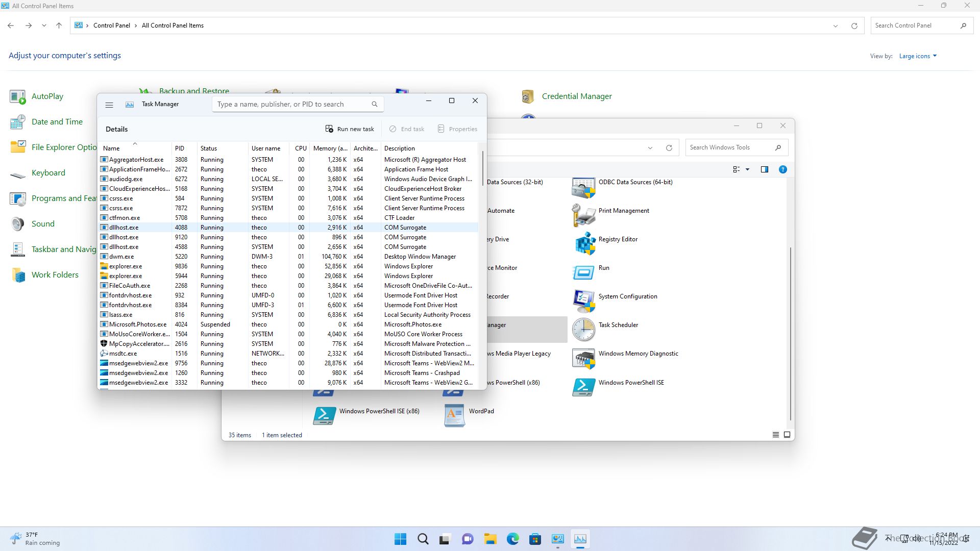Open File Explorer from taskbar
The image size is (980, 551).
(x=491, y=539)
